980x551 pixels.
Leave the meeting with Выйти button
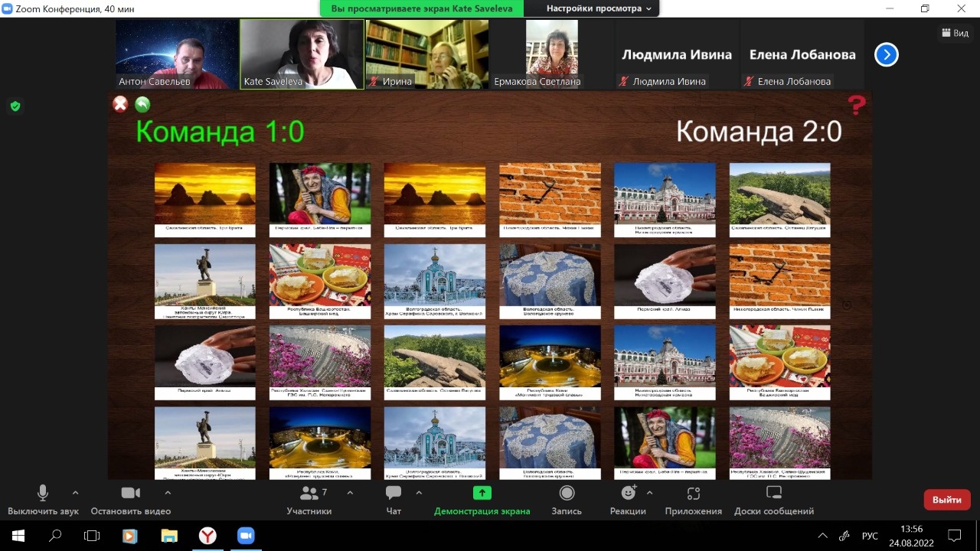[947, 500]
